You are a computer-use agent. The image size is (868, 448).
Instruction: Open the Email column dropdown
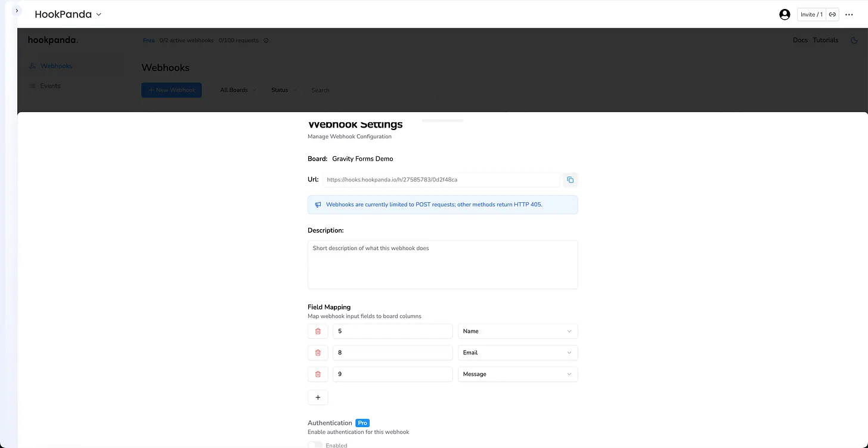coord(517,353)
